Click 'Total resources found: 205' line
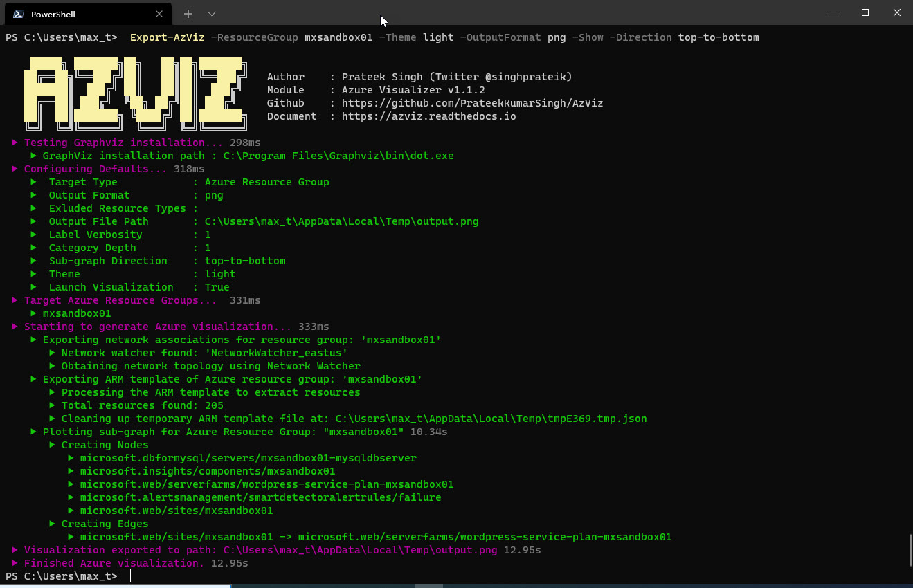Screen dimensions: 913x588 coord(136,405)
